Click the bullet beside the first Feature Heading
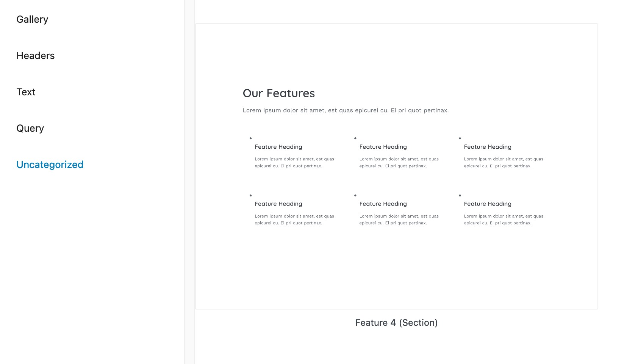Image resolution: width=638 pixels, height=364 pixels. click(x=250, y=138)
